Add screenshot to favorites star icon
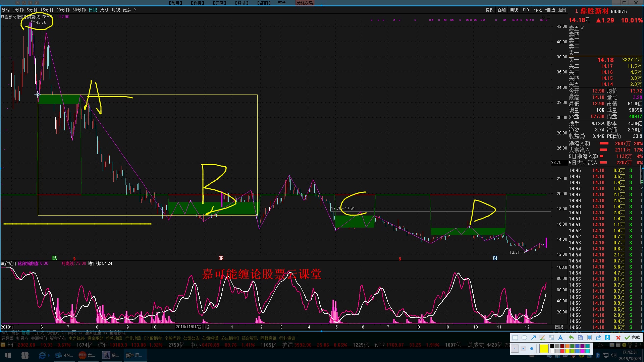Viewport: 644px width, 362px height. tap(607, 338)
